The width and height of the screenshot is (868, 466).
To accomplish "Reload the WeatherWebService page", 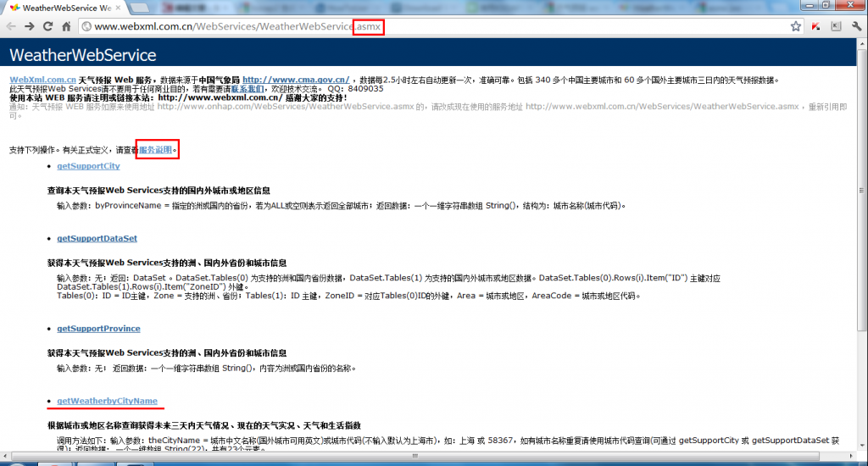I will pyautogui.click(x=47, y=26).
